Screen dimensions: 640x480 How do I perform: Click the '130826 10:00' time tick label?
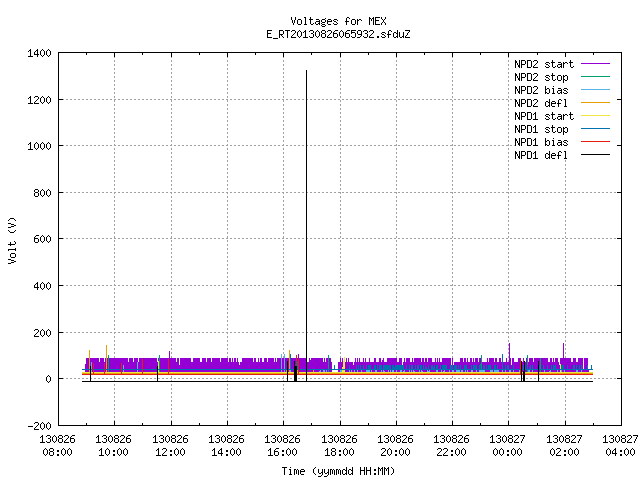point(113,446)
